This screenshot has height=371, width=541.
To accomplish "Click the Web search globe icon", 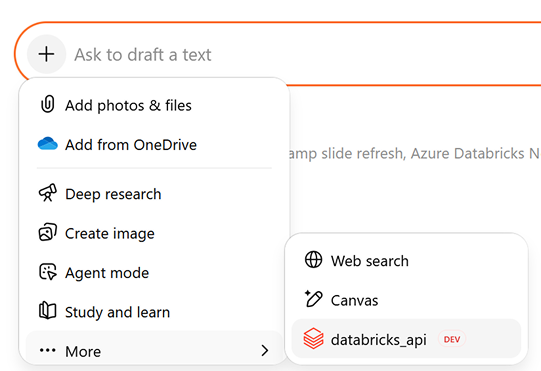I will click(314, 260).
